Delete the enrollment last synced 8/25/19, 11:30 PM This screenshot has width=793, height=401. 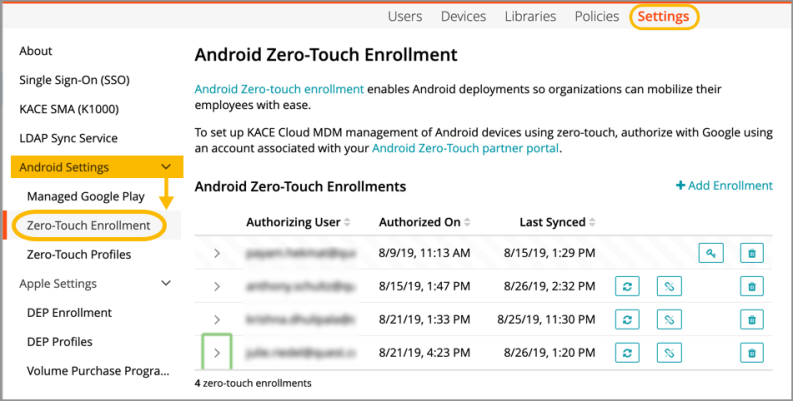[x=751, y=320]
